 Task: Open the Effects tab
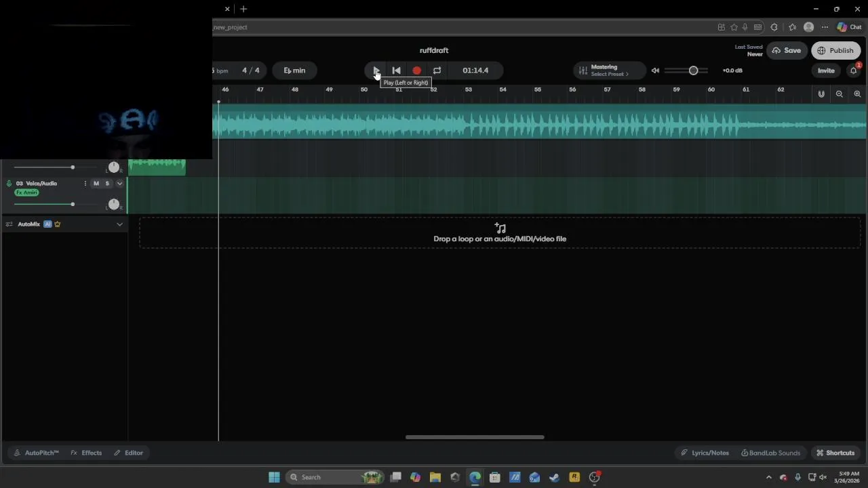tap(86, 453)
